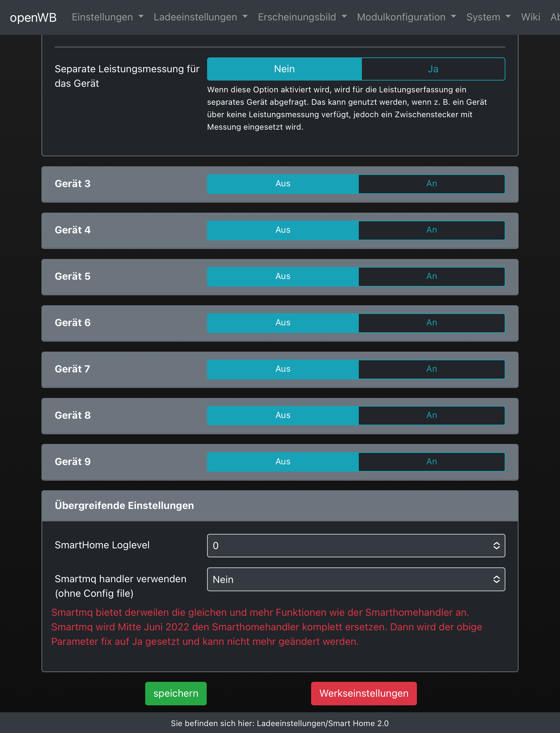
Task: Click the openWB brand logo
Action: pos(33,17)
